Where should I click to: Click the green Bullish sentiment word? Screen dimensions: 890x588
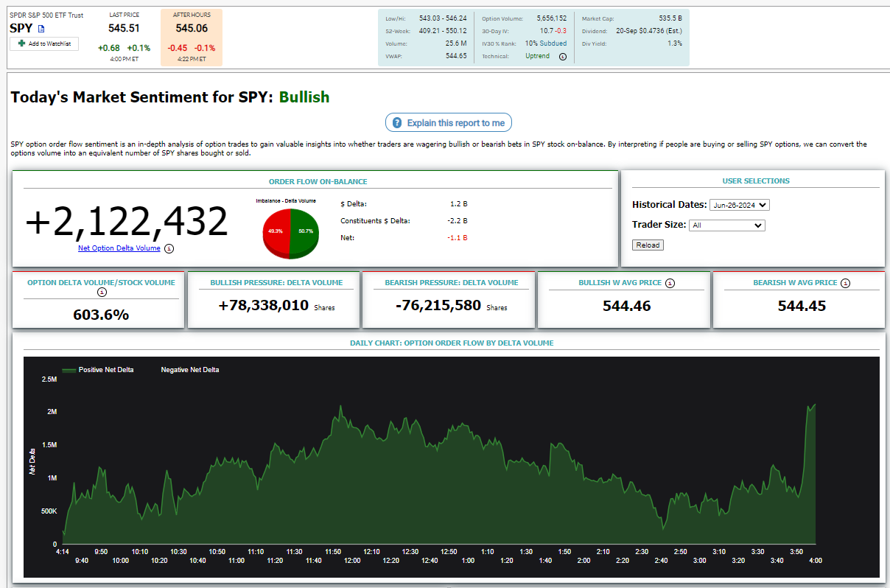point(304,97)
